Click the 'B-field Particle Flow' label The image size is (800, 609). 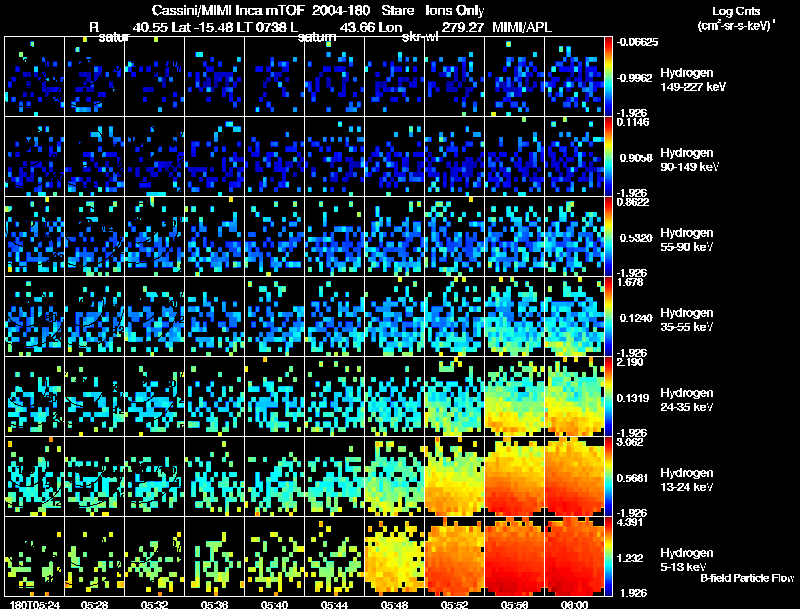747,578
